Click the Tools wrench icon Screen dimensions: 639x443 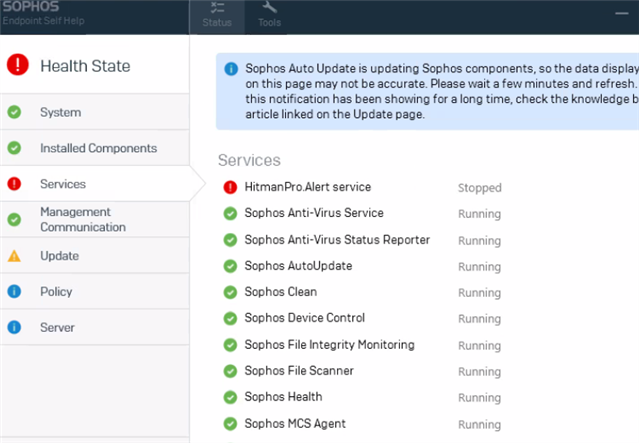tap(269, 7)
